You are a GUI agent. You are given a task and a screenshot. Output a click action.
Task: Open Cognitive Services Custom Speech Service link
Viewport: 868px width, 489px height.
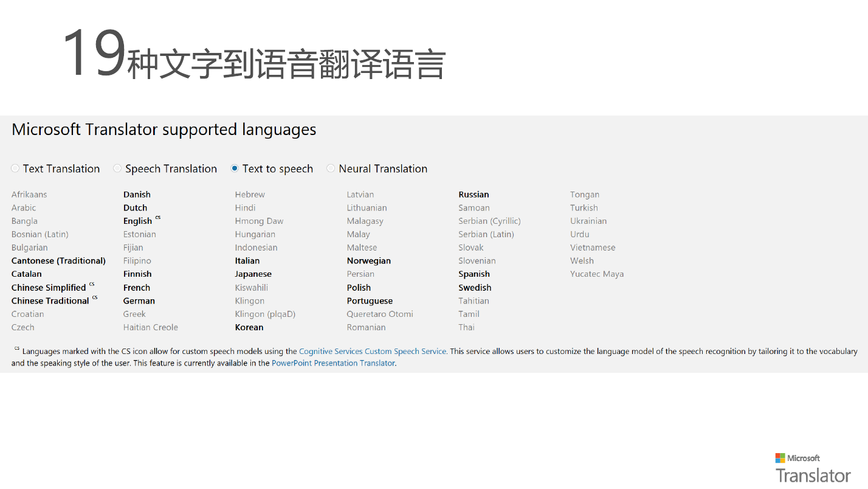click(373, 351)
